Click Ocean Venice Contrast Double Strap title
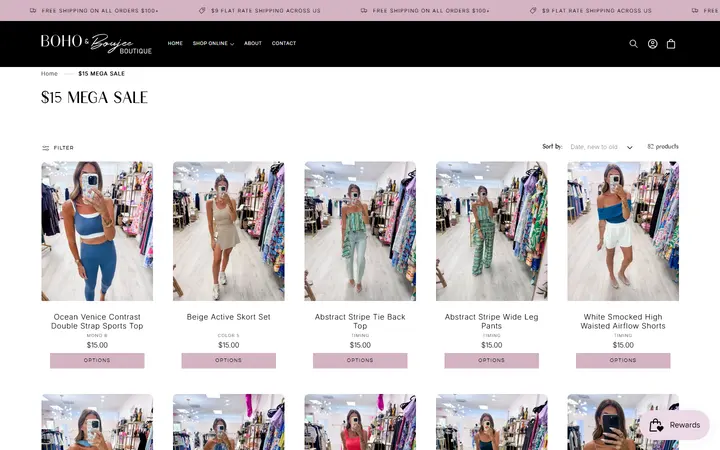 [x=97, y=321]
